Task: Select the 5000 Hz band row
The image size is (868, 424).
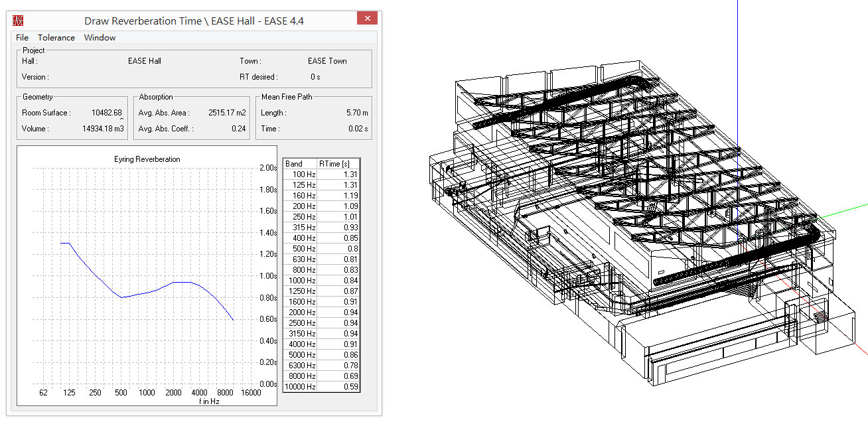Action: point(321,355)
